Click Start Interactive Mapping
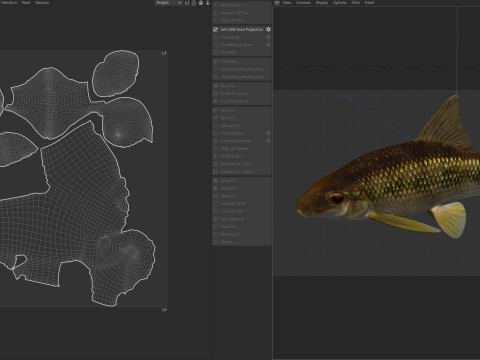 pos(242,69)
